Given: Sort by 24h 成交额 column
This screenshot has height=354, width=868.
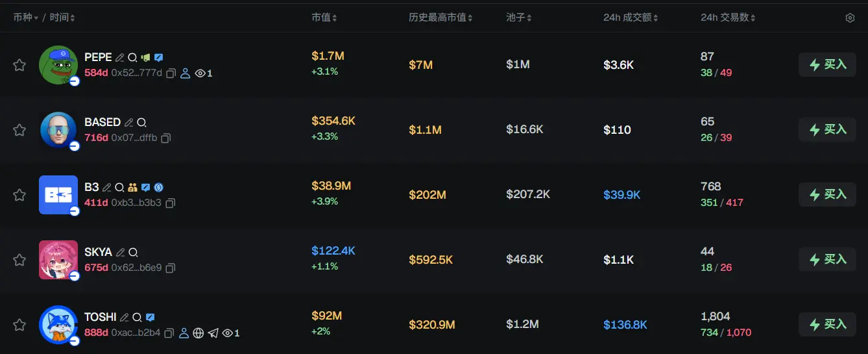Looking at the screenshot, I should [631, 18].
